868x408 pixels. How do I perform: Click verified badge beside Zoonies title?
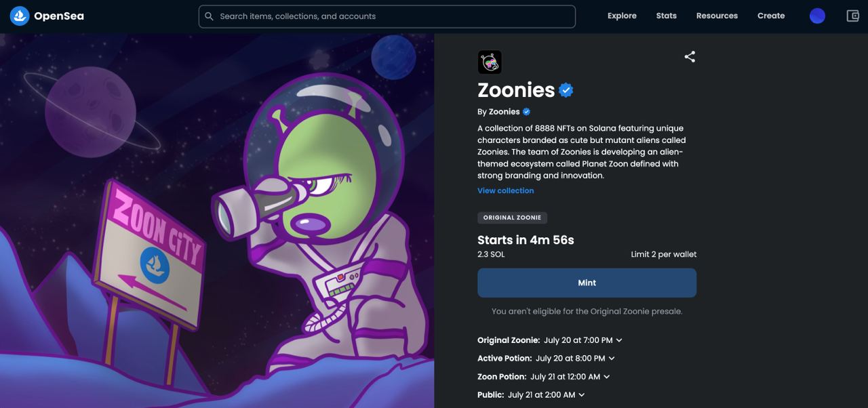coord(566,90)
